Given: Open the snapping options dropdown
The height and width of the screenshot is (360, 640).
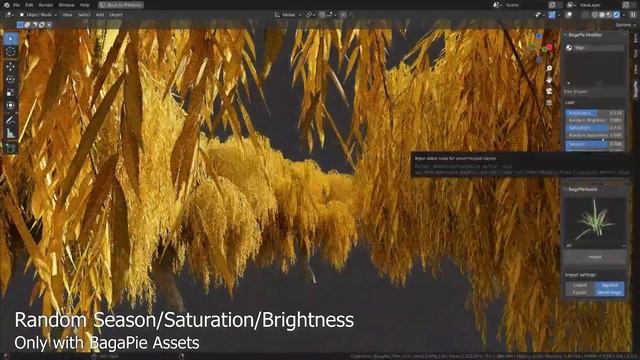Looking at the screenshot, I should pos(331,15).
